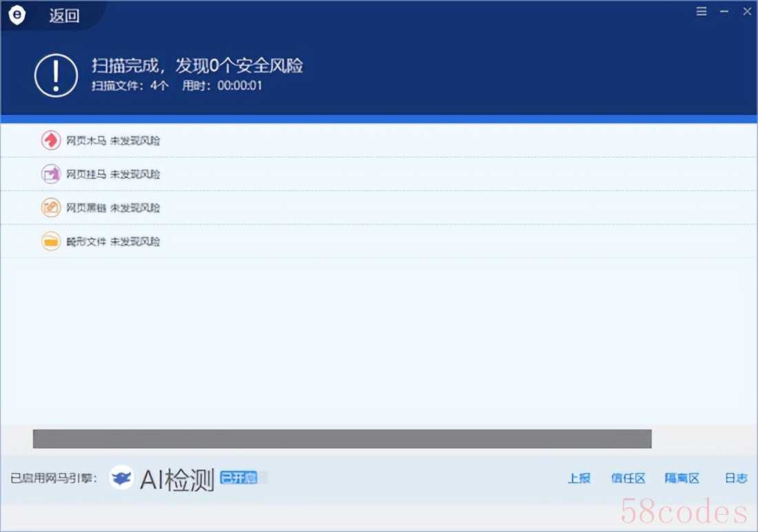The height and width of the screenshot is (532, 758).
Task: Click the shield logo icon beside 返回
Action: point(17,15)
